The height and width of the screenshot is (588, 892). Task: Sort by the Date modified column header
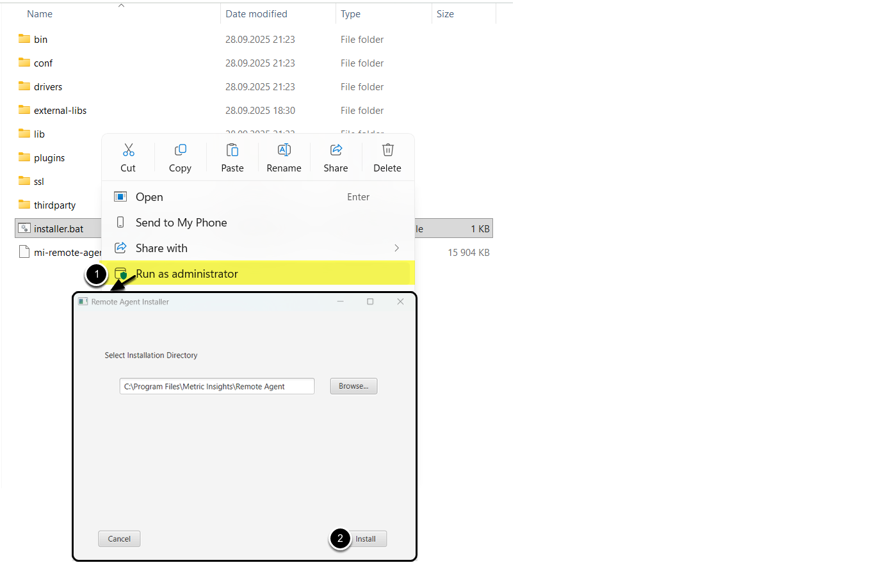click(256, 14)
